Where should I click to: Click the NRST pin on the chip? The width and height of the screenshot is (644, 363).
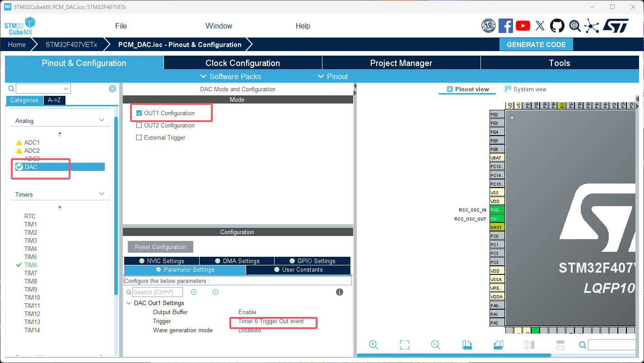(497, 227)
